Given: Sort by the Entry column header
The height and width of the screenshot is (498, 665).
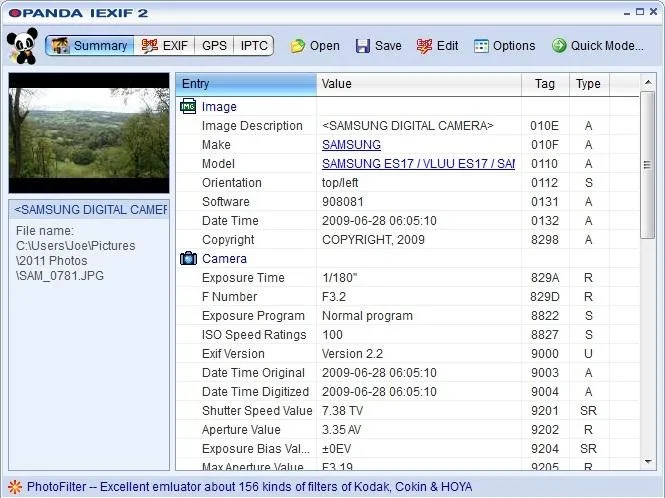Looking at the screenshot, I should pos(246,84).
